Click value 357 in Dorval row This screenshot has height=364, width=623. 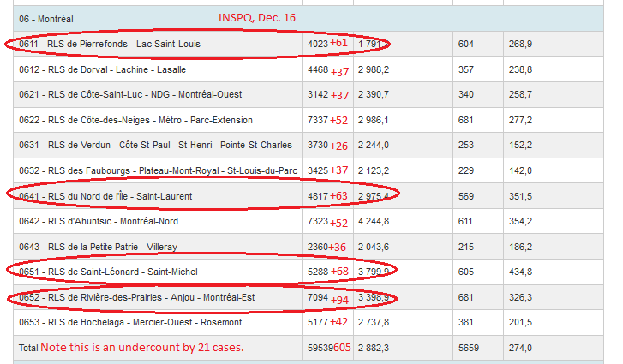[466, 70]
